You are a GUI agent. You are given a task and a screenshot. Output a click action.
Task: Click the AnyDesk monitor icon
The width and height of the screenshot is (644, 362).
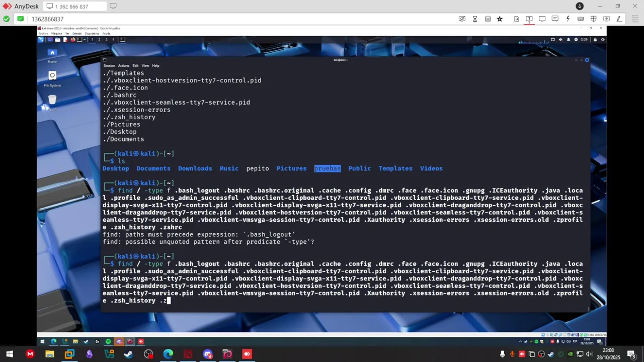[x=542, y=19]
